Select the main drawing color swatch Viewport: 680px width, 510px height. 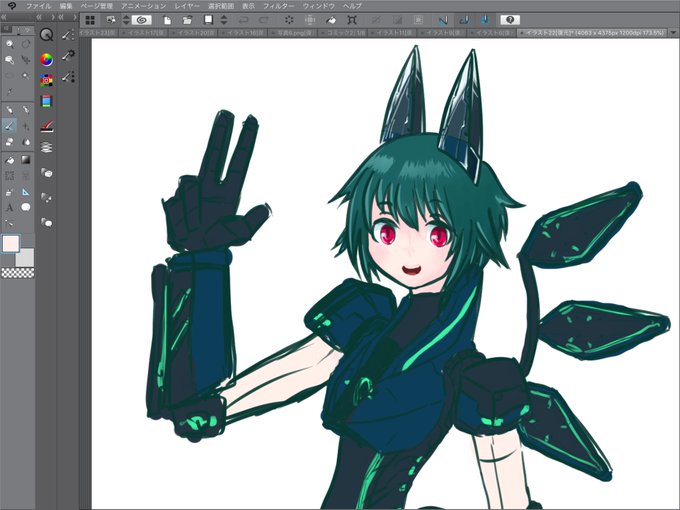[11, 244]
